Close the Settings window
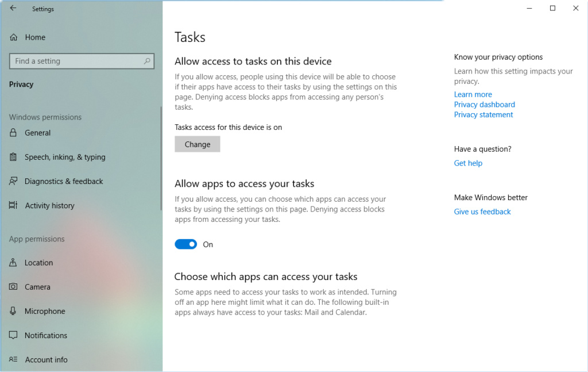 point(575,8)
